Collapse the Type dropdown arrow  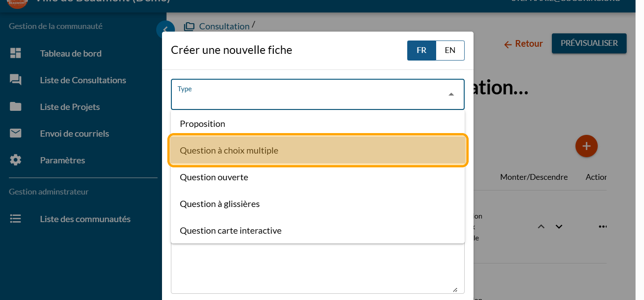click(x=451, y=94)
